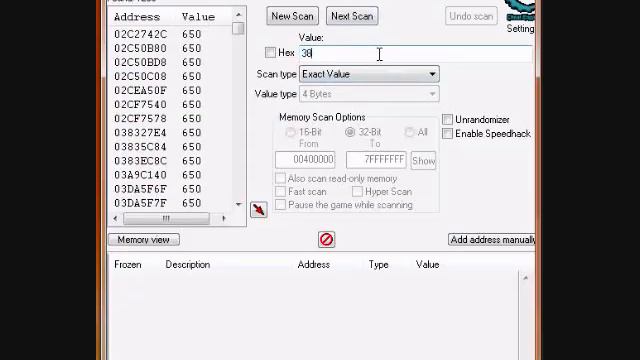This screenshot has width=640, height=360.
Task: Select result address 03835C84
Action: (141, 147)
